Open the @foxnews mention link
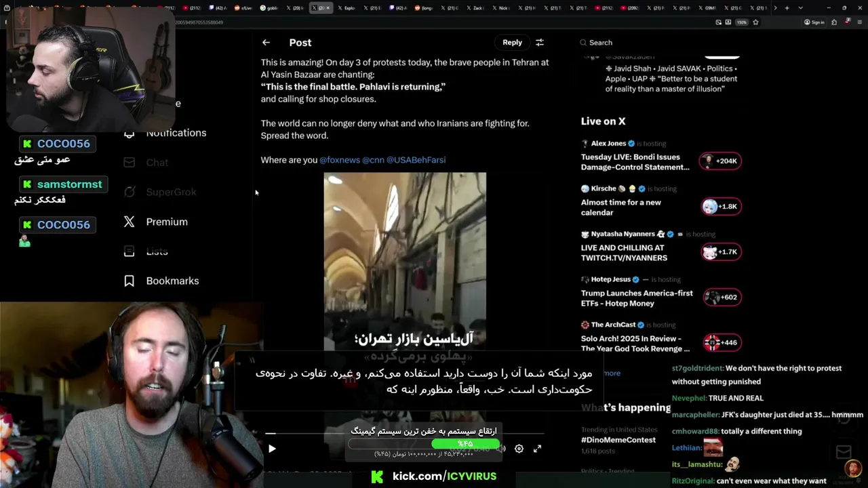 (x=340, y=160)
